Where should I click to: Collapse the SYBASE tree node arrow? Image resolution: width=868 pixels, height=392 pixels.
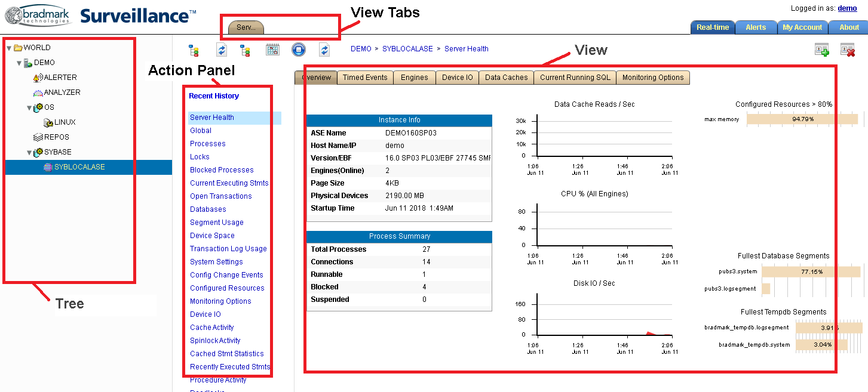pos(29,152)
